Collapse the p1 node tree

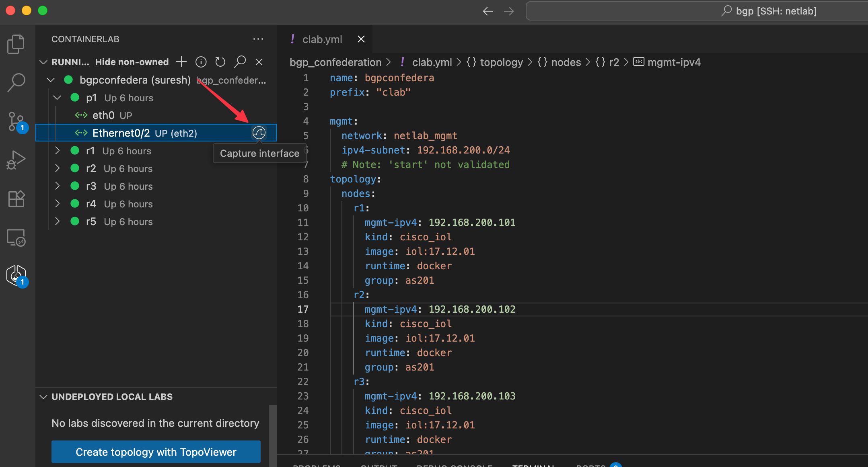tap(58, 98)
